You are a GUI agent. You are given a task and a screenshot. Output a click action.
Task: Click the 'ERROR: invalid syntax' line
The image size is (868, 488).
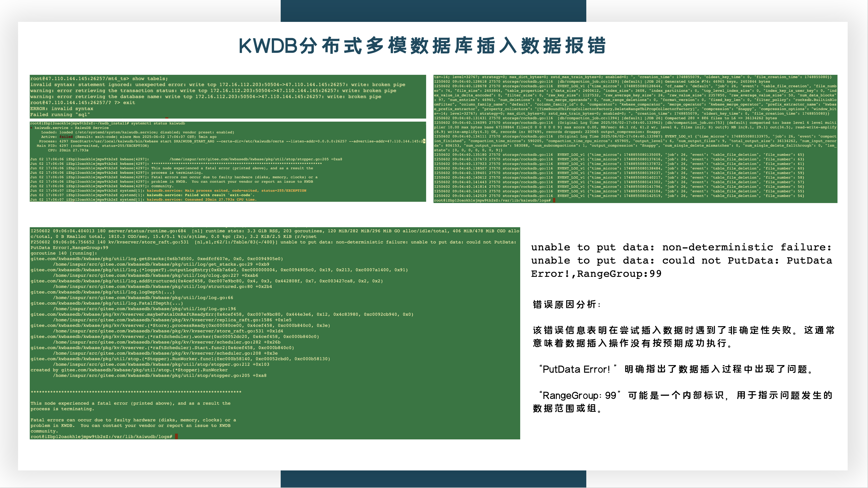[62, 109]
